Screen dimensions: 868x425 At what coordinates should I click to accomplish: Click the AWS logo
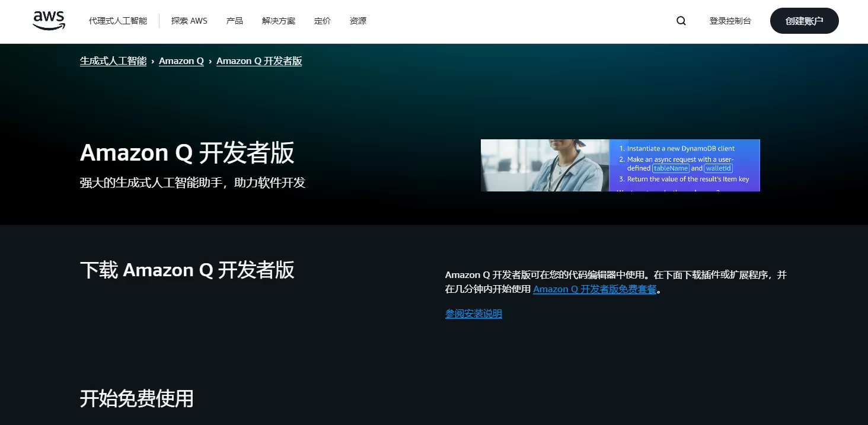[x=49, y=21]
